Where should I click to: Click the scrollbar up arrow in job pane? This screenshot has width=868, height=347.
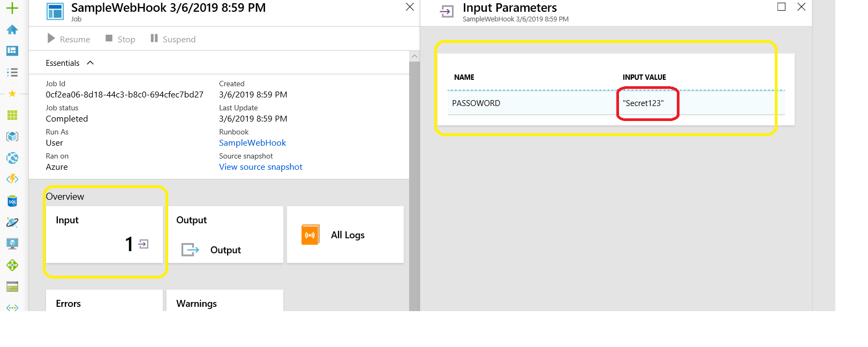click(x=414, y=56)
